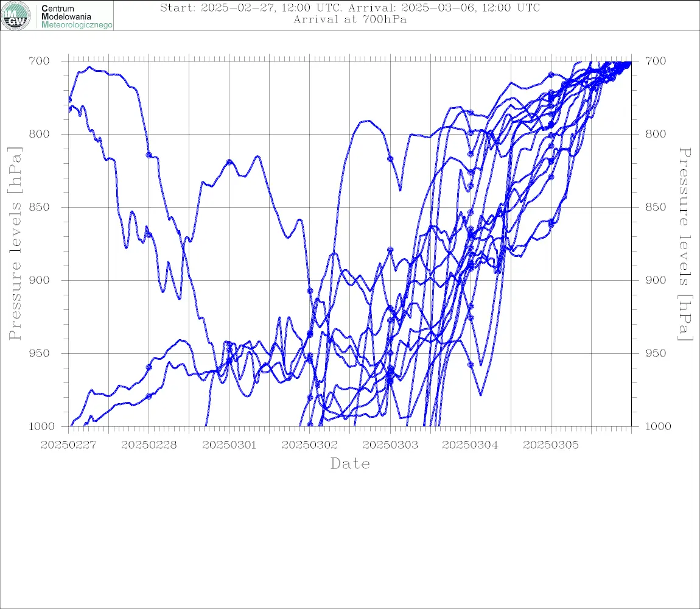This screenshot has width=700, height=609.
Task: Click the IMGW logo icon
Action: click(x=16, y=16)
